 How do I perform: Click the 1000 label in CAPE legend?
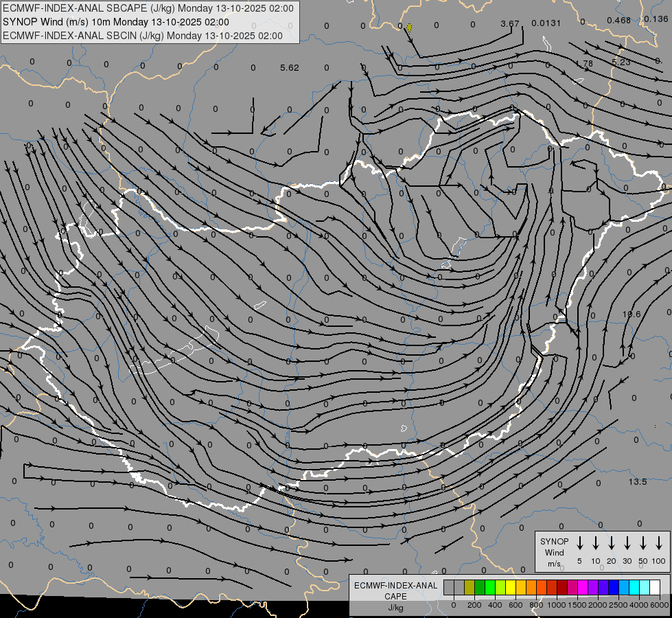[557, 605]
